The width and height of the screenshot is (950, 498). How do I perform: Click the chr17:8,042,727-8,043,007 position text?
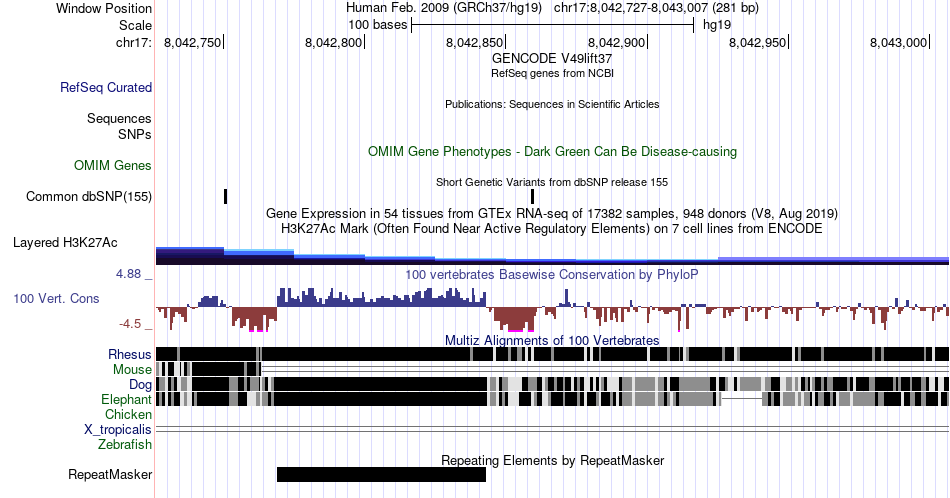coord(656,8)
